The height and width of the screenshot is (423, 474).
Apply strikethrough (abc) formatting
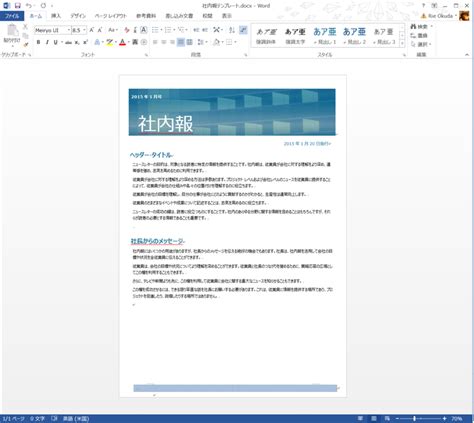69,42
